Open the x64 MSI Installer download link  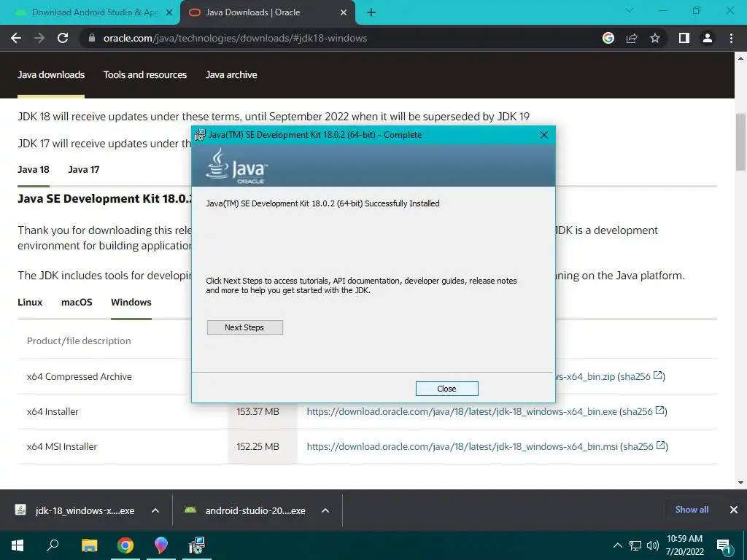coord(462,447)
